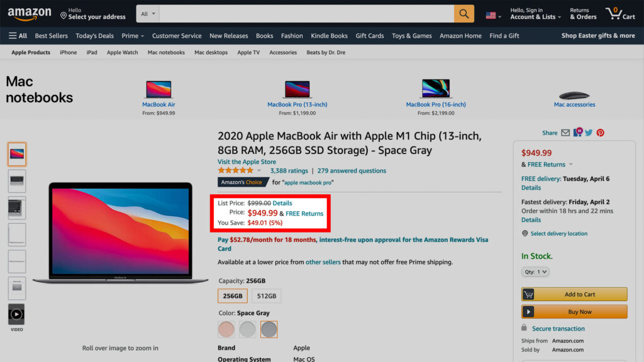The width and height of the screenshot is (644, 362).
Task: Pin the product to Pinterest
Action: (601, 133)
